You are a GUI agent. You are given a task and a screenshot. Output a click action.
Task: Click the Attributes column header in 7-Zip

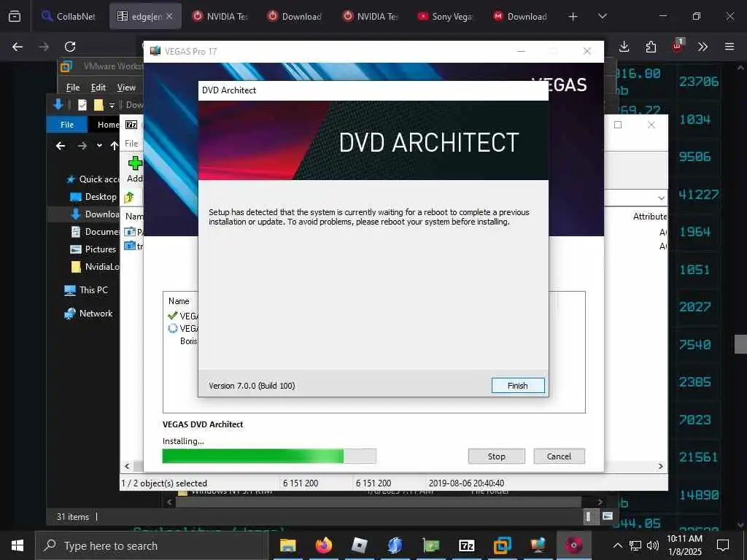click(650, 216)
